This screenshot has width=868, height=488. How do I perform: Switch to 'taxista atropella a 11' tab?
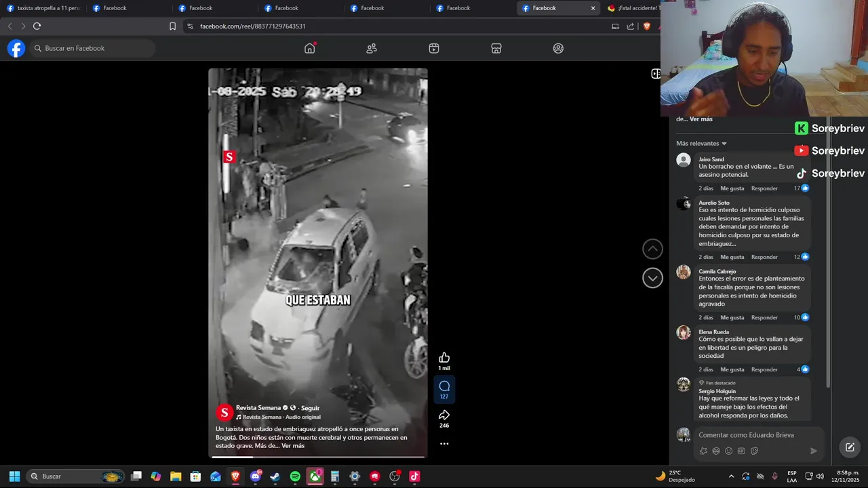[43, 8]
